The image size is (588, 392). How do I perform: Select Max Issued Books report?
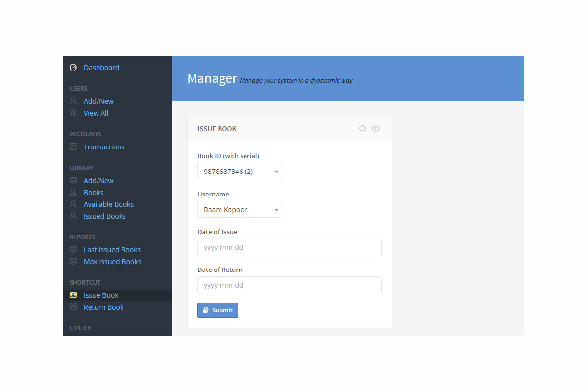(112, 262)
